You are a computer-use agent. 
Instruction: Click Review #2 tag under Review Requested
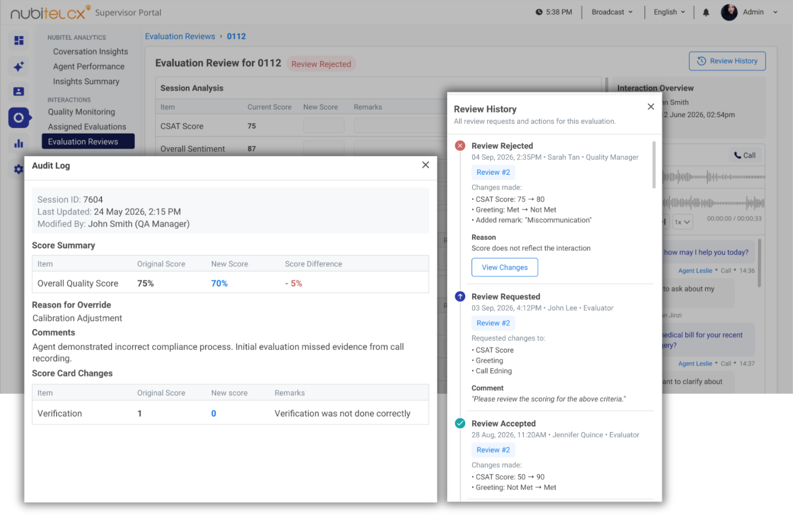(493, 323)
